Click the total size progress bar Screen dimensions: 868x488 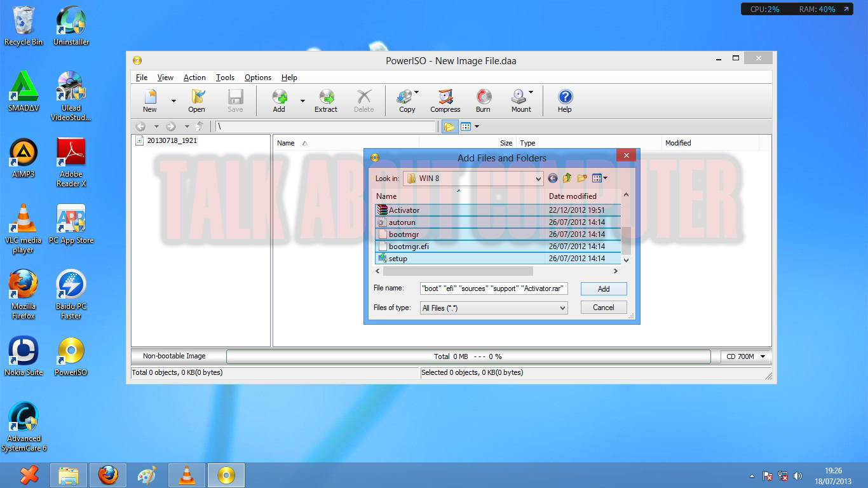tap(468, 356)
